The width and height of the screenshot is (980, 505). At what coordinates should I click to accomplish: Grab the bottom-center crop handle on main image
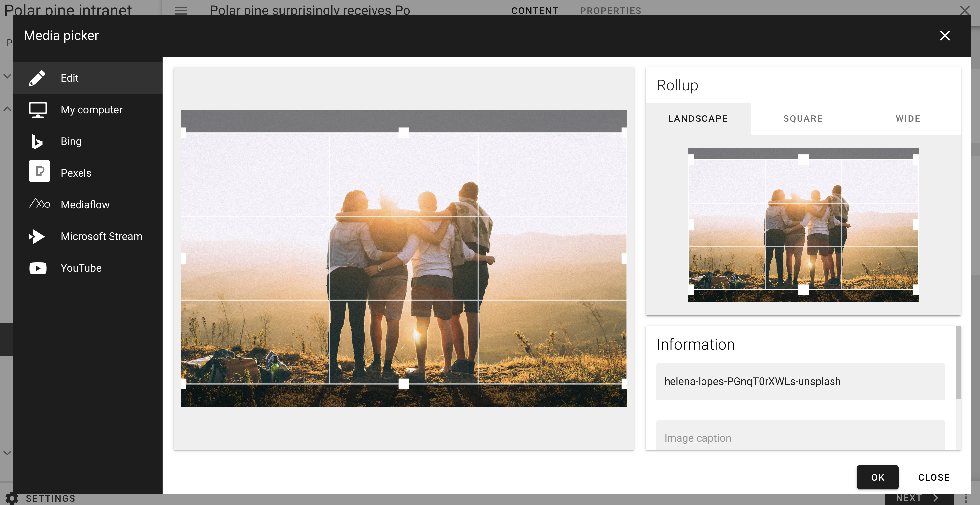pos(404,384)
